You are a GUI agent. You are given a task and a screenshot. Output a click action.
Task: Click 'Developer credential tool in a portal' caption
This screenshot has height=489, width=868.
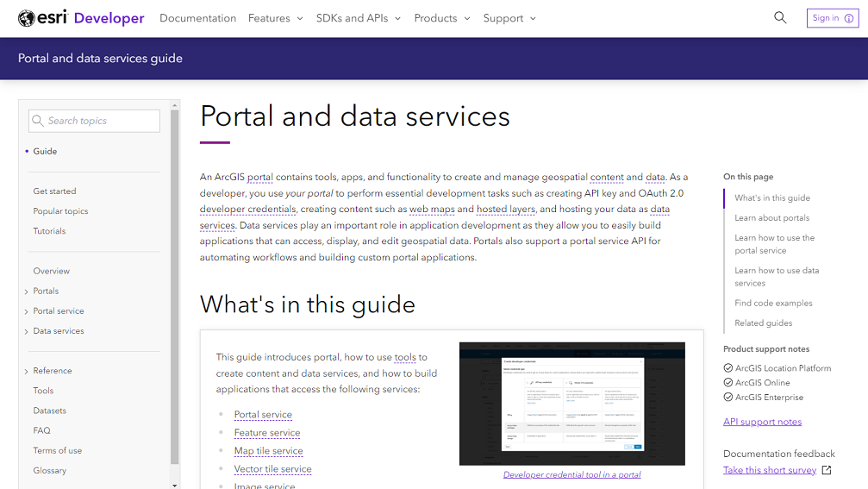571,474
